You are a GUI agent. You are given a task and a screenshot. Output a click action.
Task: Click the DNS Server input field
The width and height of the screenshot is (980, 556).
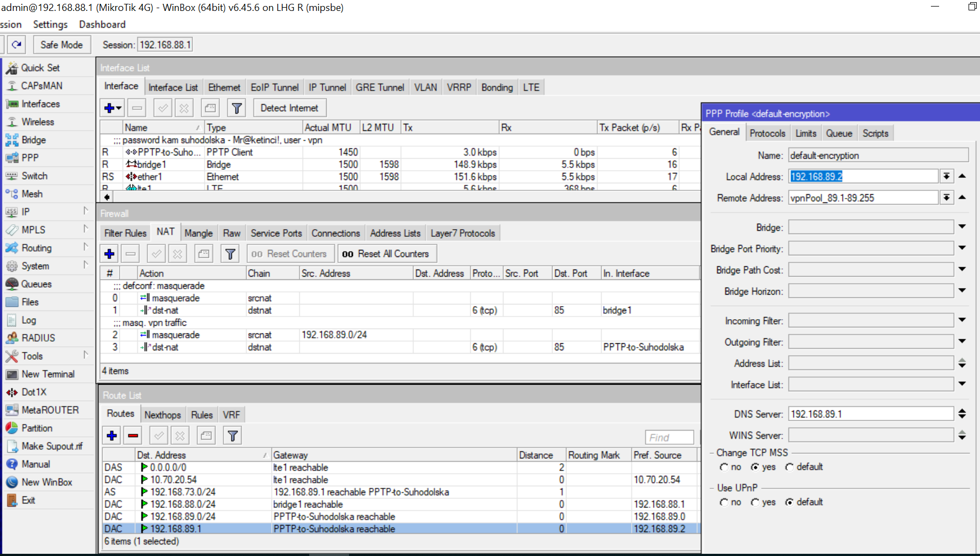(870, 414)
